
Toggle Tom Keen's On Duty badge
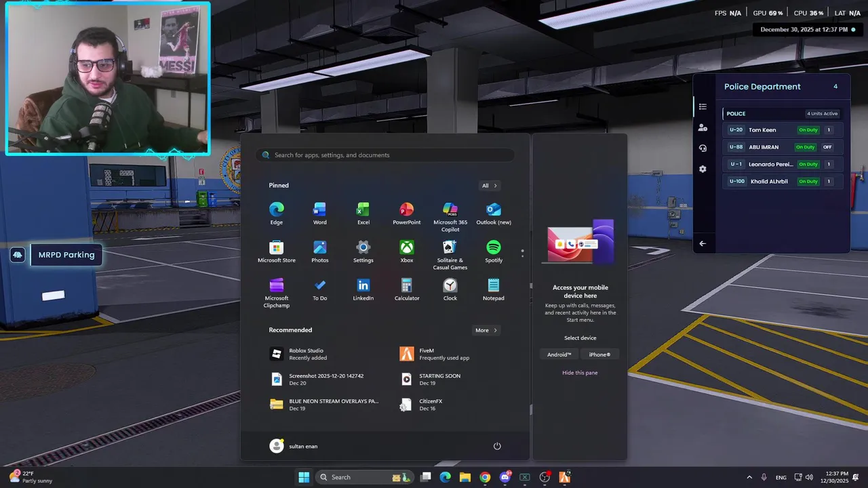(x=808, y=130)
